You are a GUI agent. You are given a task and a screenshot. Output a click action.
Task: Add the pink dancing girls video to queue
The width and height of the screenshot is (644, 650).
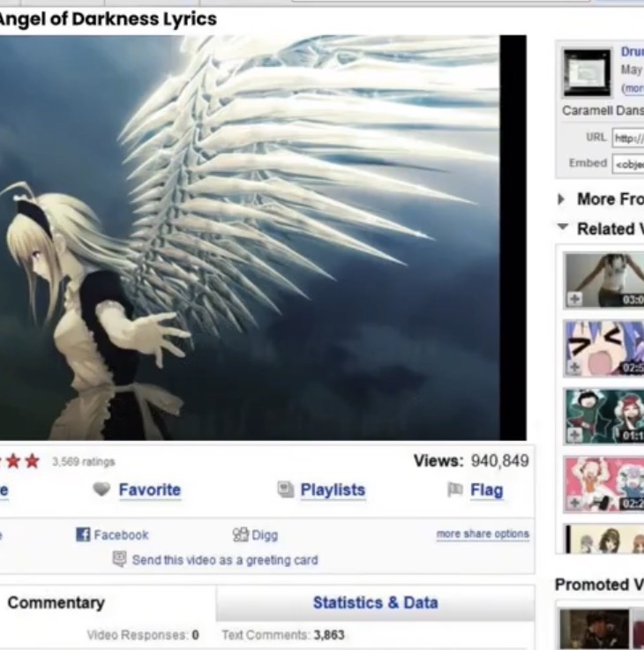click(574, 503)
